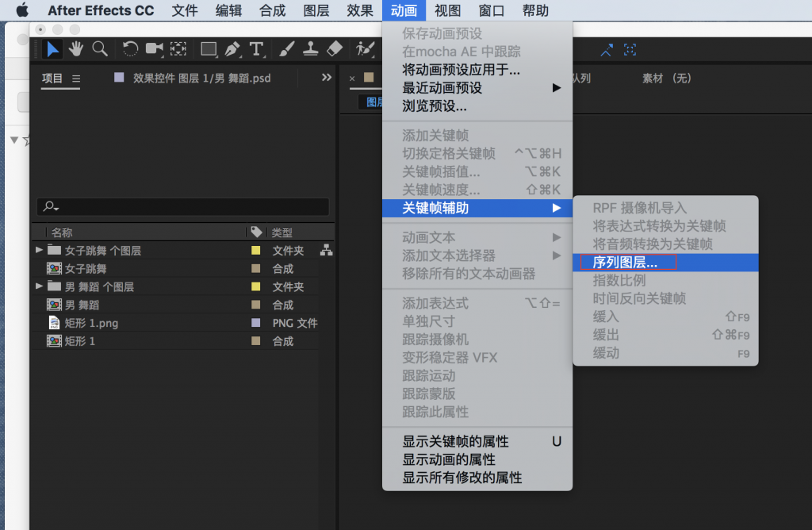The image size is (812, 530).
Task: Open the 帮助 menu
Action: pos(535,10)
